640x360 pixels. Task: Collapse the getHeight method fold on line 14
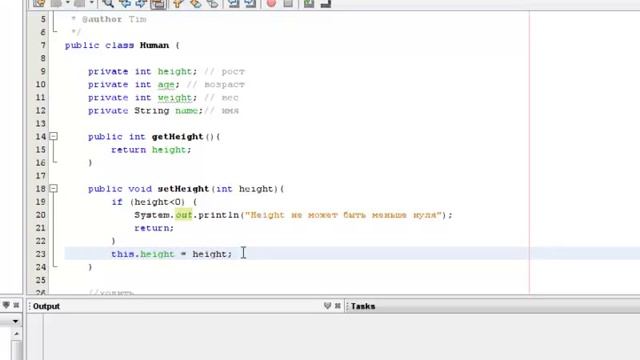[53, 136]
